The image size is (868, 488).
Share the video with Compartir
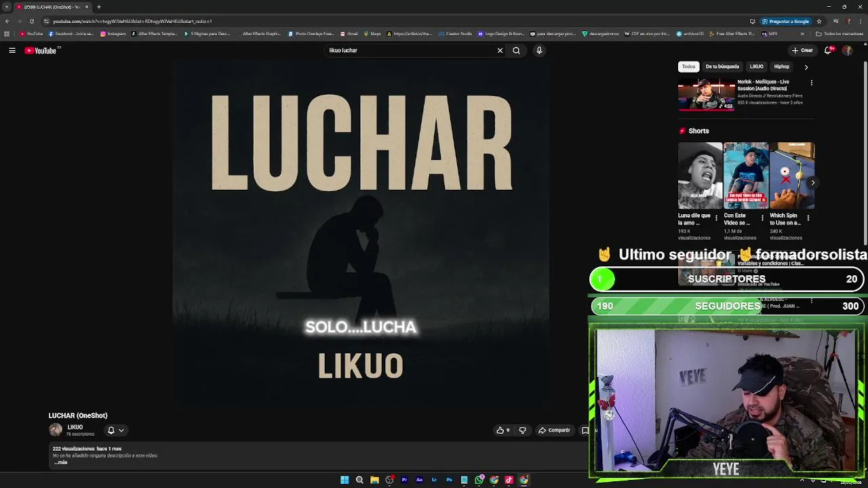click(555, 430)
